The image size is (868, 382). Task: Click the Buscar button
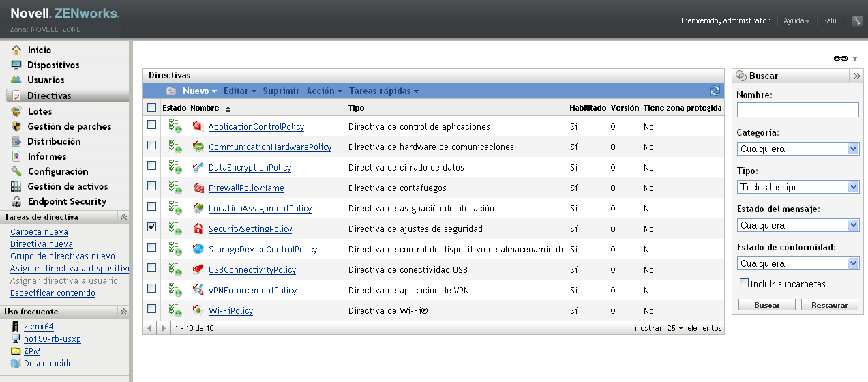click(x=767, y=305)
